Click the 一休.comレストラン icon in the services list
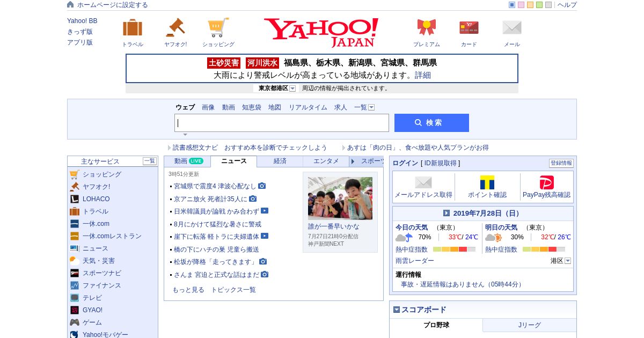Screen dimensions: 644x338 pos(75,236)
